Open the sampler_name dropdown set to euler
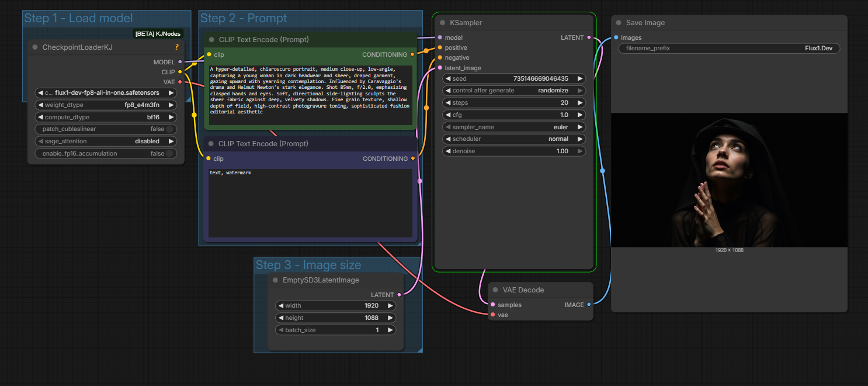 tap(514, 127)
